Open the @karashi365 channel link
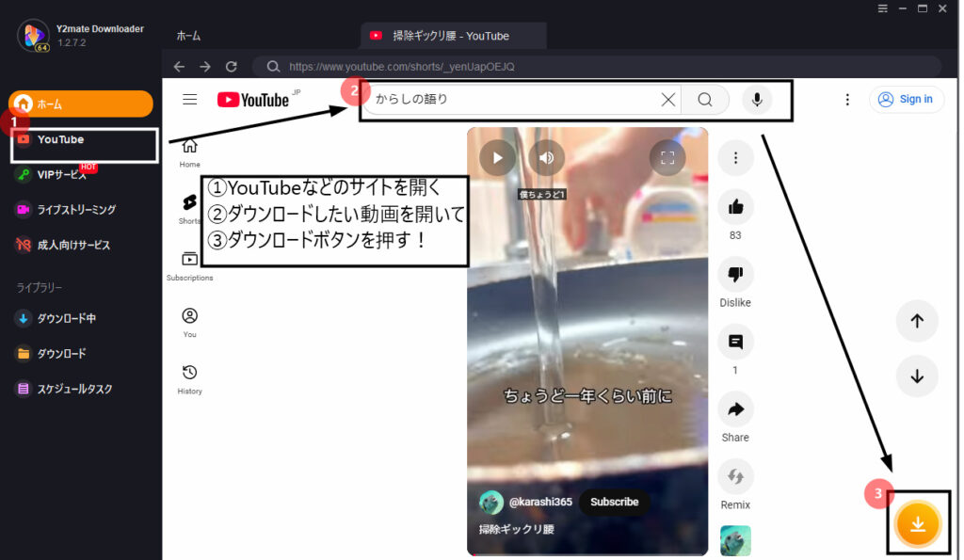The image size is (964, 560). 540,502
